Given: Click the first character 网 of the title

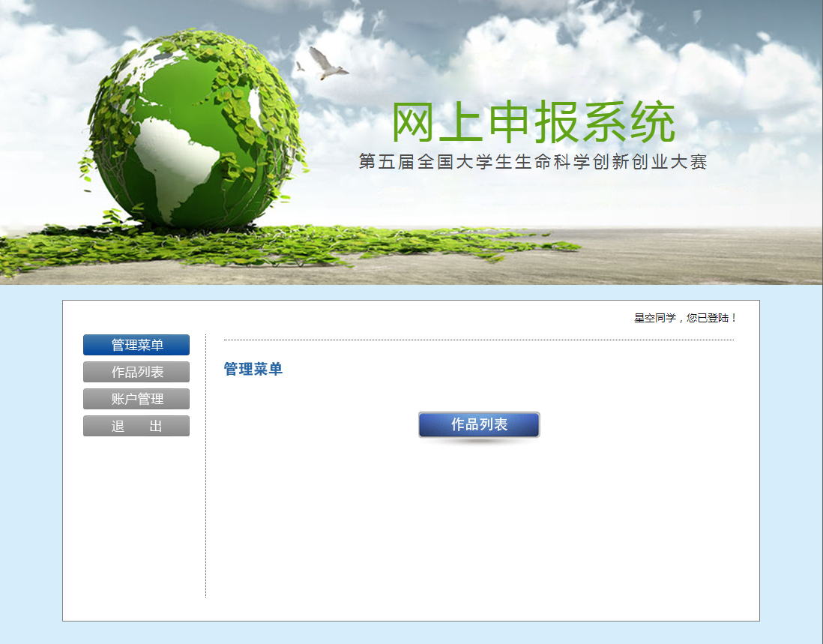Looking at the screenshot, I should 414,123.
